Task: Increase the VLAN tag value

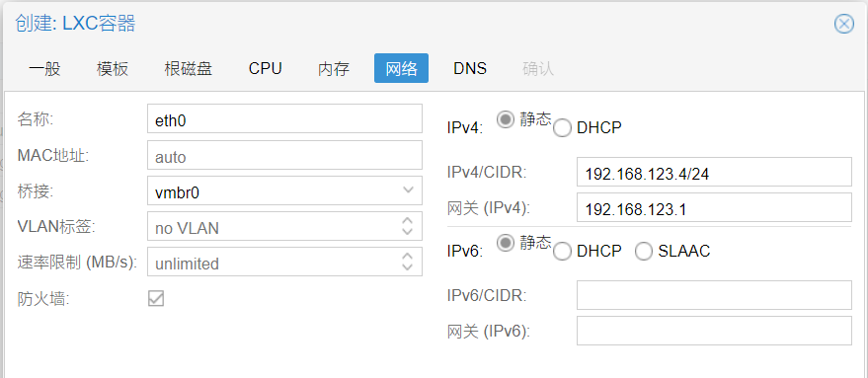Action: 408,220
